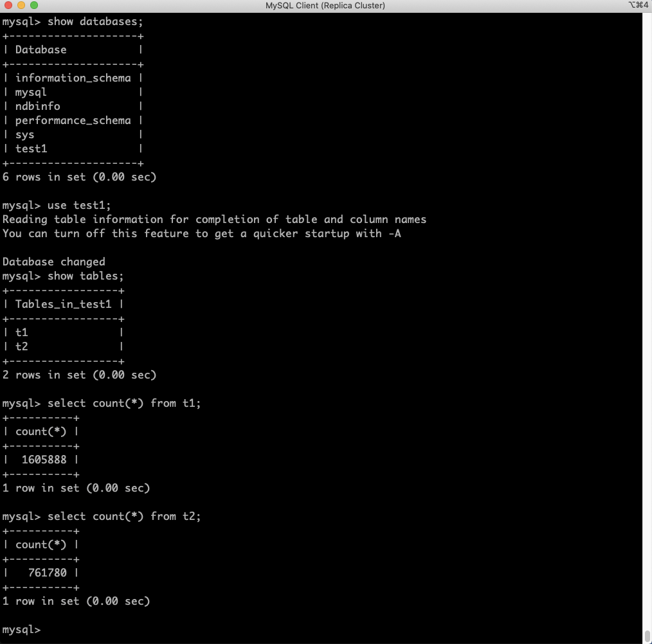The height and width of the screenshot is (644, 652).
Task: Click the count(*) header above 761780
Action: coord(41,544)
